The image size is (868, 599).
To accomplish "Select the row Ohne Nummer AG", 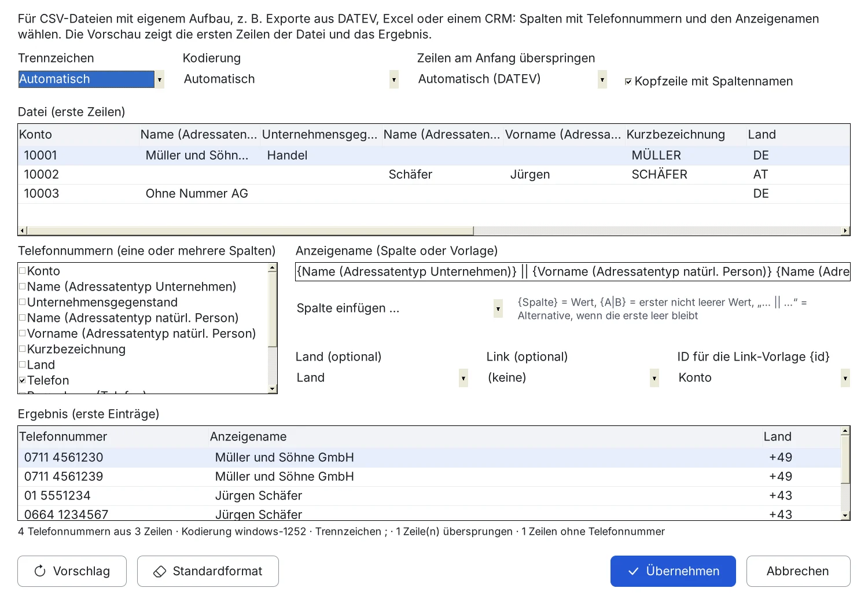I will pos(434,193).
